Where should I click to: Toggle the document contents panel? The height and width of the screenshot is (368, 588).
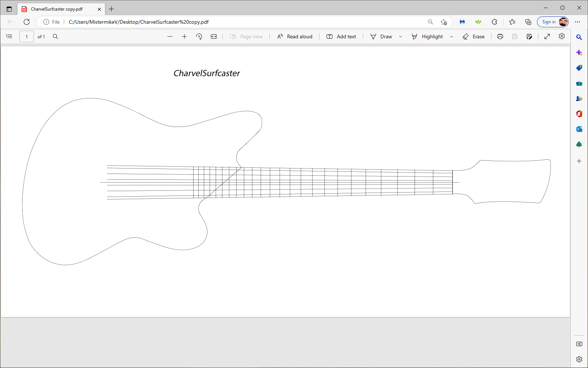[x=9, y=36]
